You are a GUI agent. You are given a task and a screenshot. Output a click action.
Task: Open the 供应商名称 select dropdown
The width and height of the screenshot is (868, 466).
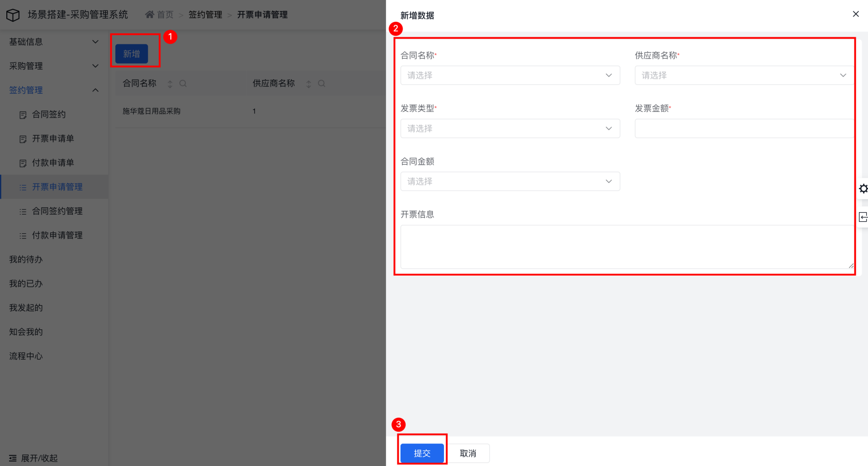[x=744, y=76]
